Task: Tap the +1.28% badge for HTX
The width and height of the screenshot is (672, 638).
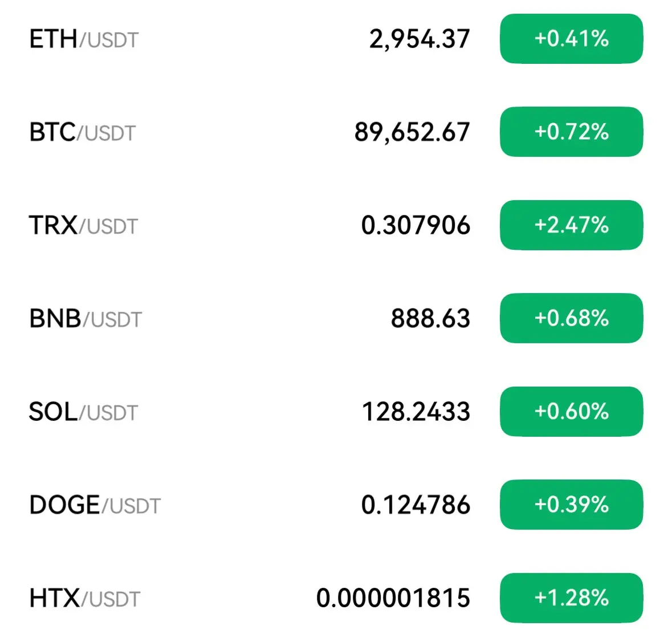Action: (x=571, y=598)
